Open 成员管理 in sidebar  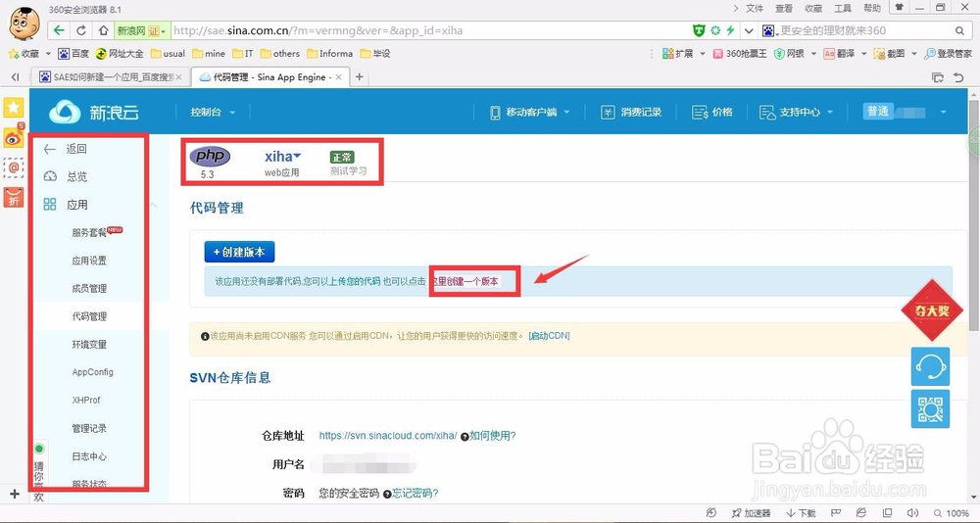89,289
